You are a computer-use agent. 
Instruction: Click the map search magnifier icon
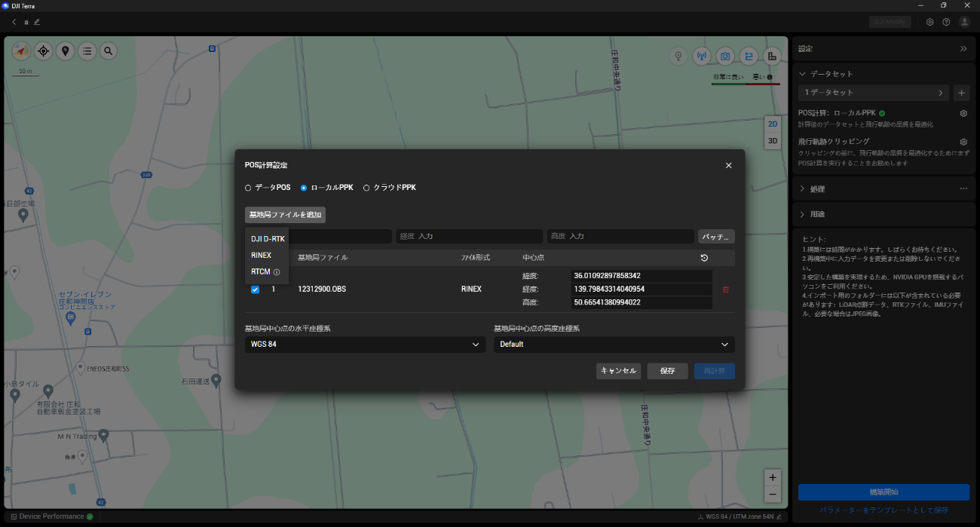109,51
